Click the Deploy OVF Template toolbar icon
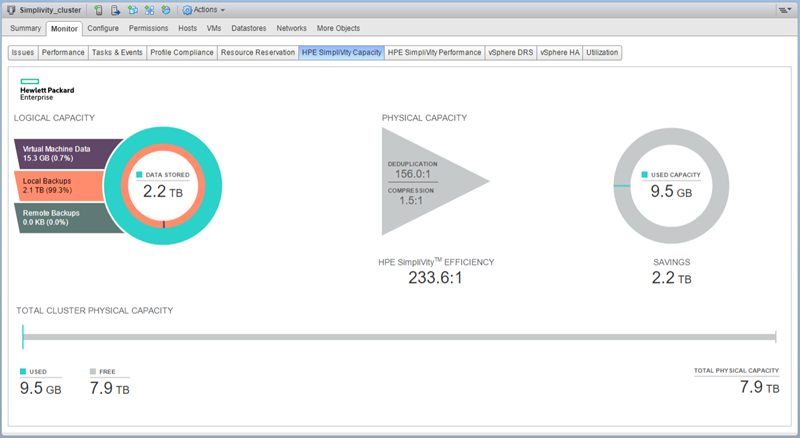Viewport: 800px width, 438px height. pyautogui.click(x=165, y=9)
